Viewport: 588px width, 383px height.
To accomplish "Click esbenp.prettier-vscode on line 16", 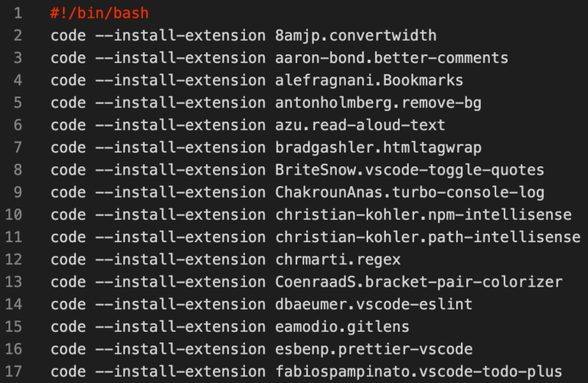I will 374,349.
